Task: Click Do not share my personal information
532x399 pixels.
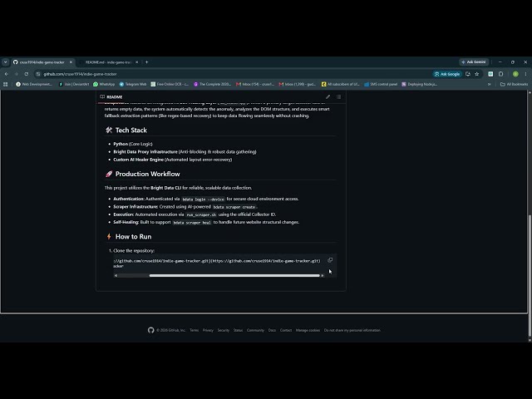Action: click(352, 330)
